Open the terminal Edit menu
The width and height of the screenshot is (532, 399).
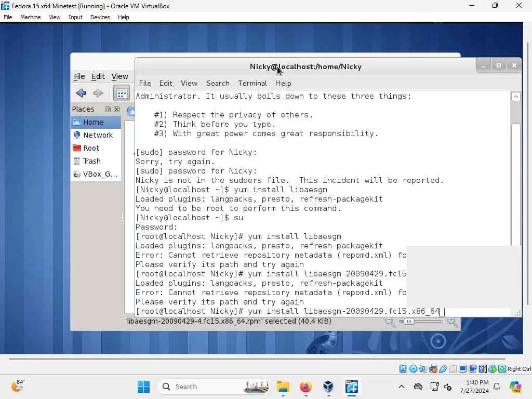point(166,83)
